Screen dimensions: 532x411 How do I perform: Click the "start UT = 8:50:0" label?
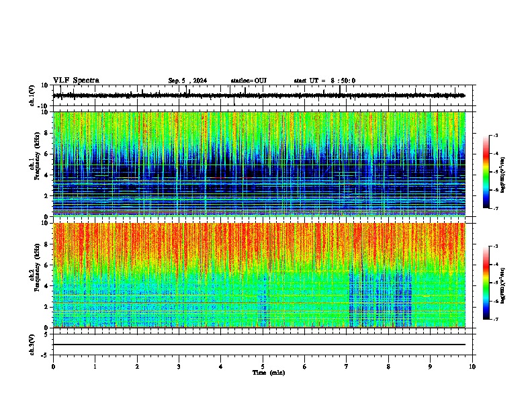click(x=324, y=81)
